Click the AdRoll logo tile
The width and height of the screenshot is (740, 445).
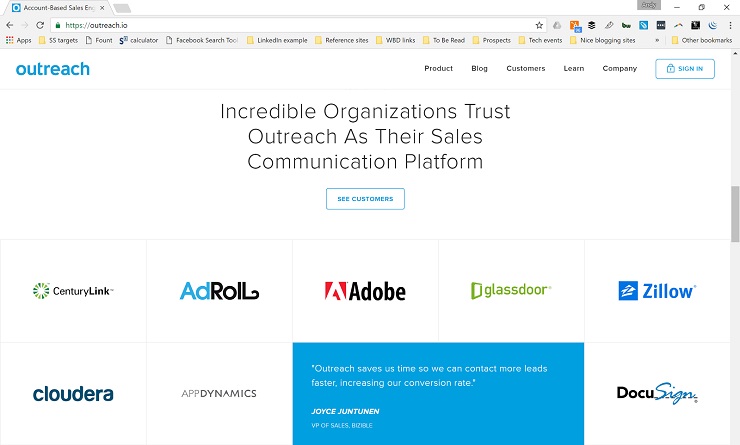[219, 291]
